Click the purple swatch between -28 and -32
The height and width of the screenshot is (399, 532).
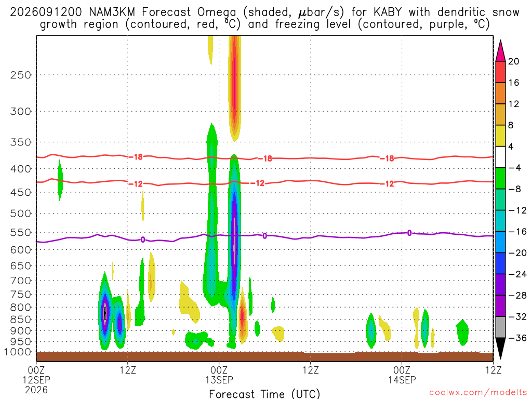pyautogui.click(x=500, y=306)
